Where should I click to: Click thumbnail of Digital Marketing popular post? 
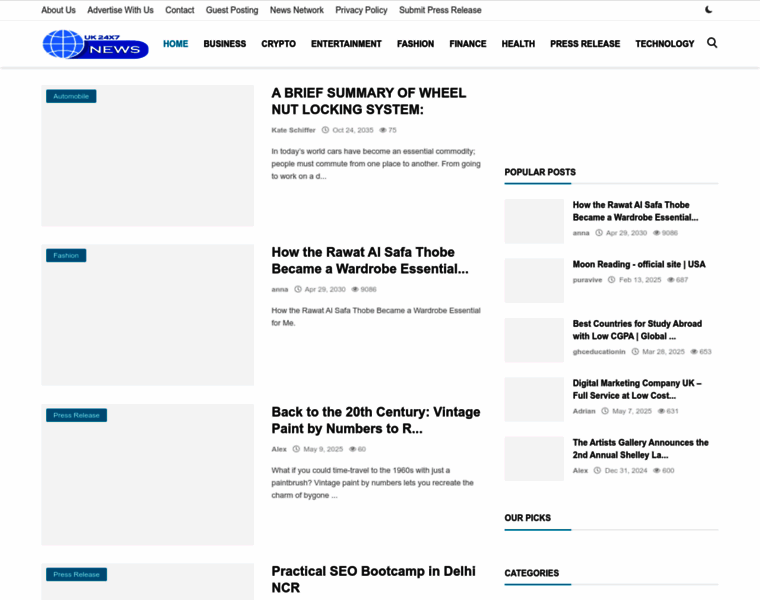534,399
